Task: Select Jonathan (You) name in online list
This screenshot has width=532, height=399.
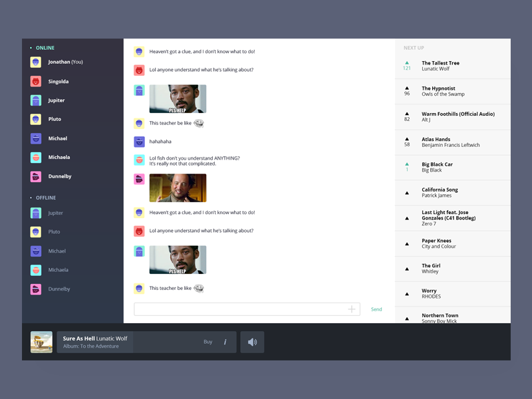Action: click(x=65, y=62)
